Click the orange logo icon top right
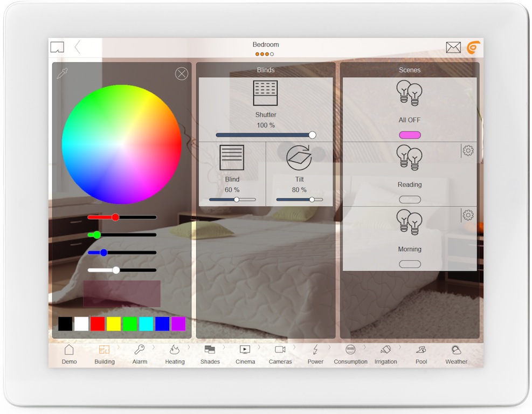 coord(473,48)
